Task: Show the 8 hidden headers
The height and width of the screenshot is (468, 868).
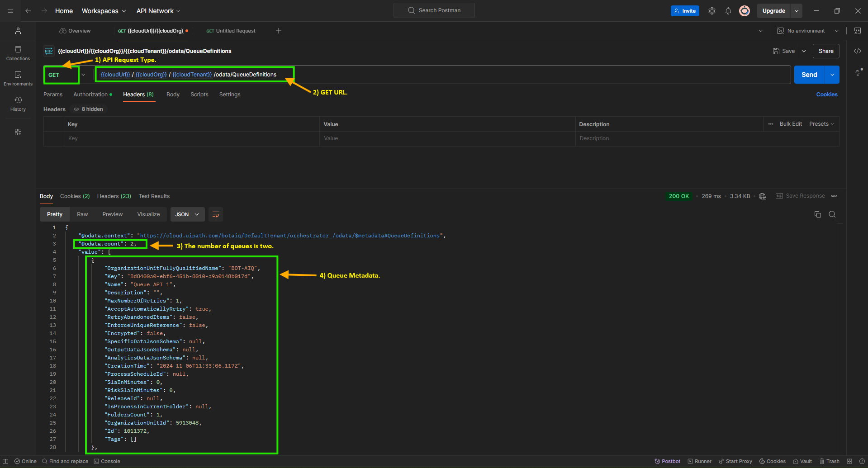Action: pyautogui.click(x=89, y=109)
